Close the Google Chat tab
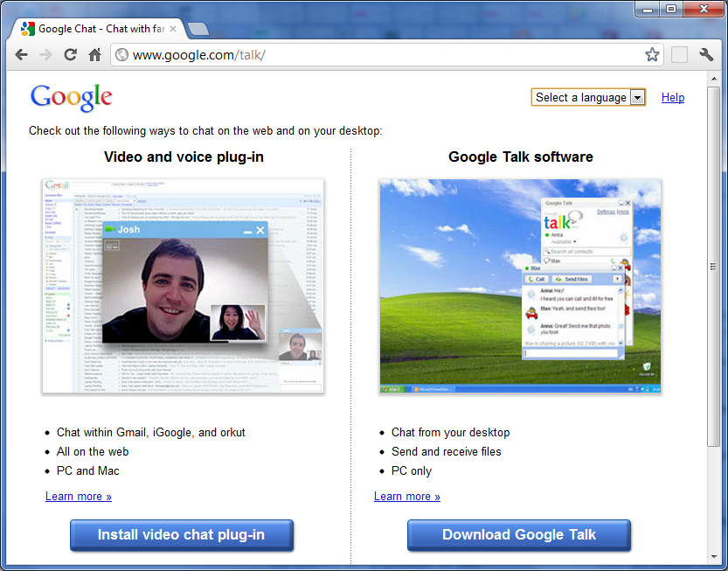 tap(173, 29)
